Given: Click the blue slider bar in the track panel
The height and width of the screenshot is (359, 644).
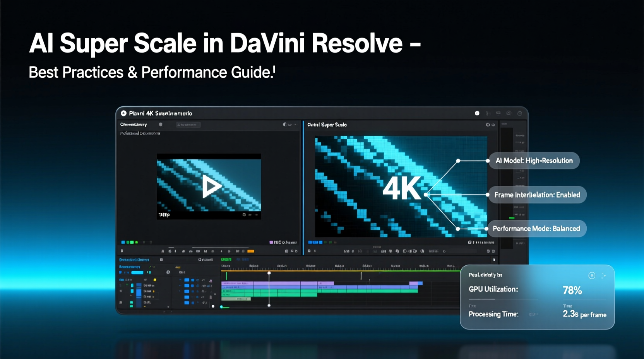Looking at the screenshot, I should click(x=137, y=272).
